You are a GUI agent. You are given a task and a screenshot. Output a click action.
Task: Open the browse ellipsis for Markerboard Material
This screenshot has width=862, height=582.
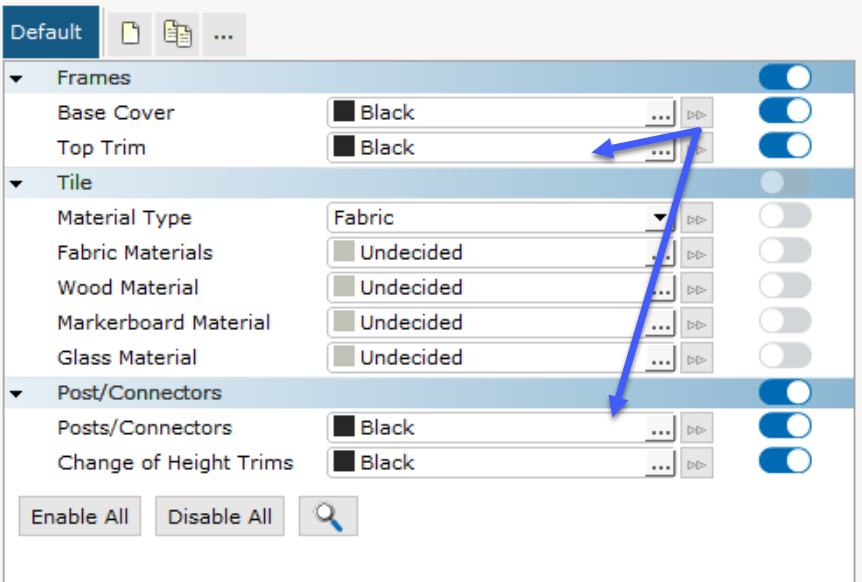tap(660, 324)
